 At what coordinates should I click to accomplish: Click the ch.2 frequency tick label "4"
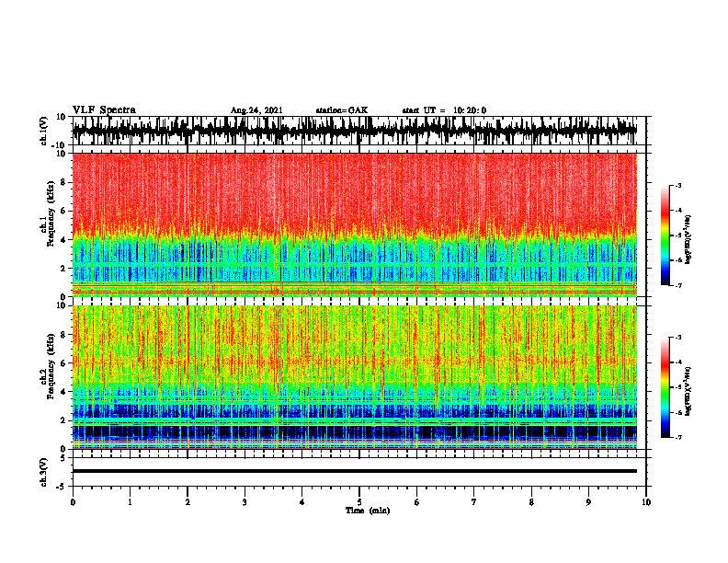click(63, 392)
